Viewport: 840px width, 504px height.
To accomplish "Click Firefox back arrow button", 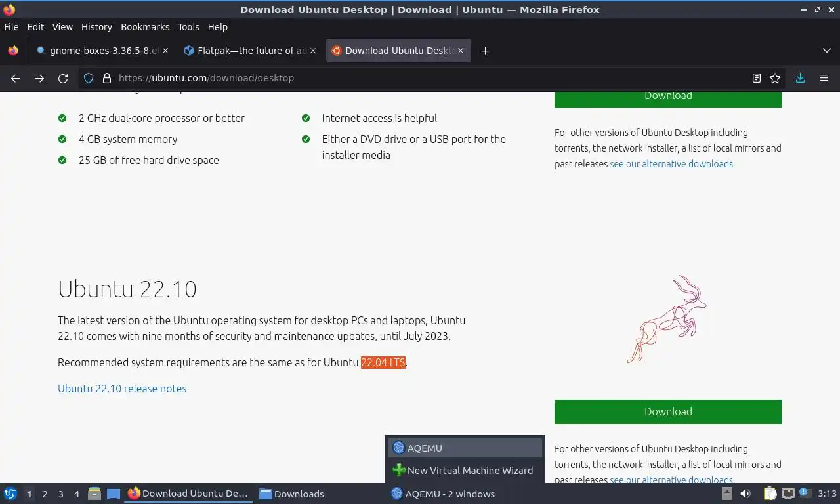I will click(x=16, y=78).
